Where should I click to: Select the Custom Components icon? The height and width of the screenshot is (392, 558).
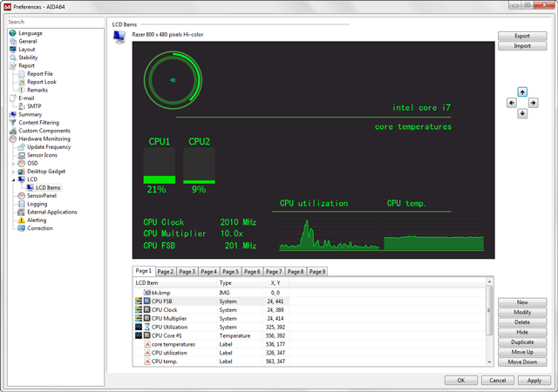click(12, 131)
